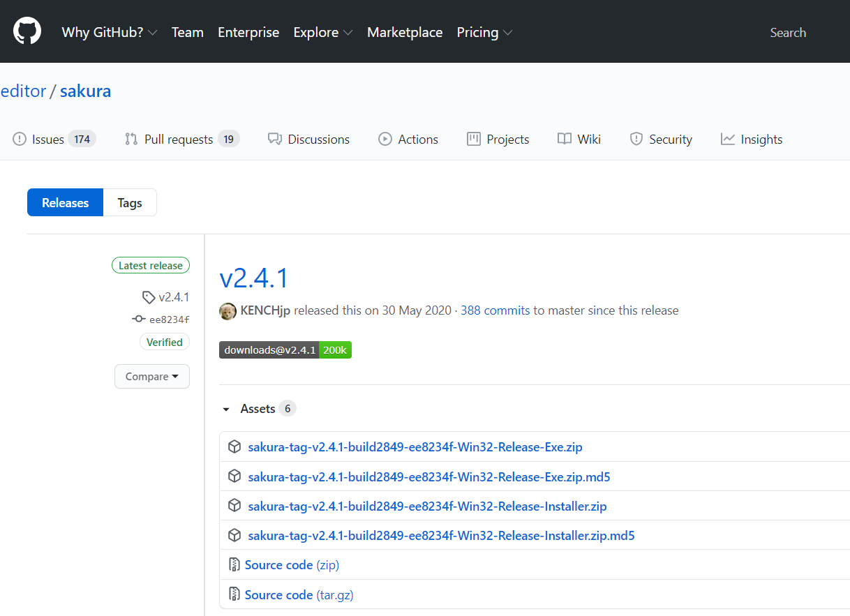Image resolution: width=850 pixels, height=616 pixels.
Task: Open the Insights tab
Action: (752, 139)
